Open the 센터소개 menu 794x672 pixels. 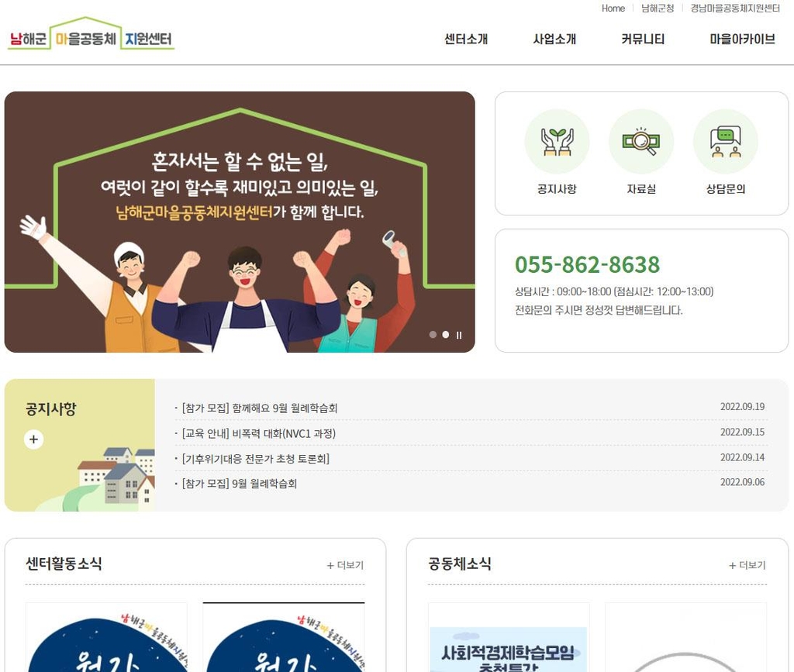(466, 39)
